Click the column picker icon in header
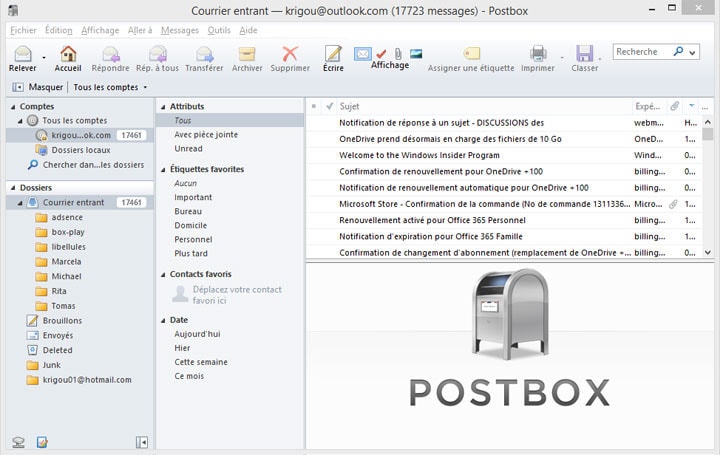This screenshot has width=720, height=455. pyautogui.click(x=705, y=107)
